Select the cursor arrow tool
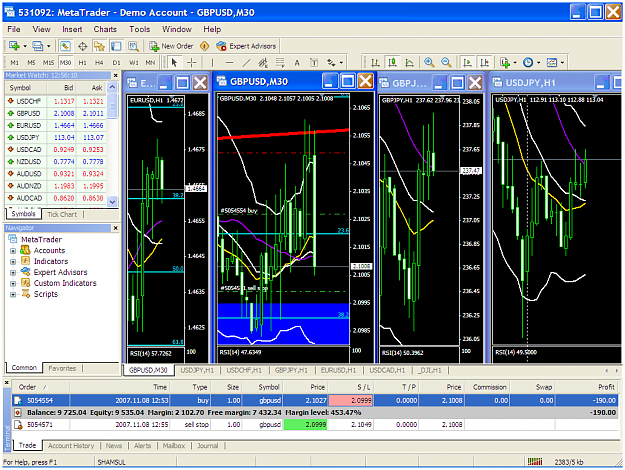This screenshot has height=470, width=625. (174, 62)
